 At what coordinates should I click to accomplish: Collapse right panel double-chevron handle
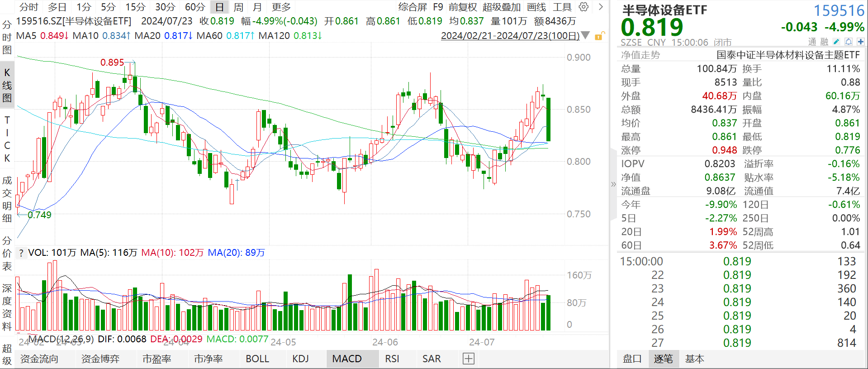click(613, 184)
